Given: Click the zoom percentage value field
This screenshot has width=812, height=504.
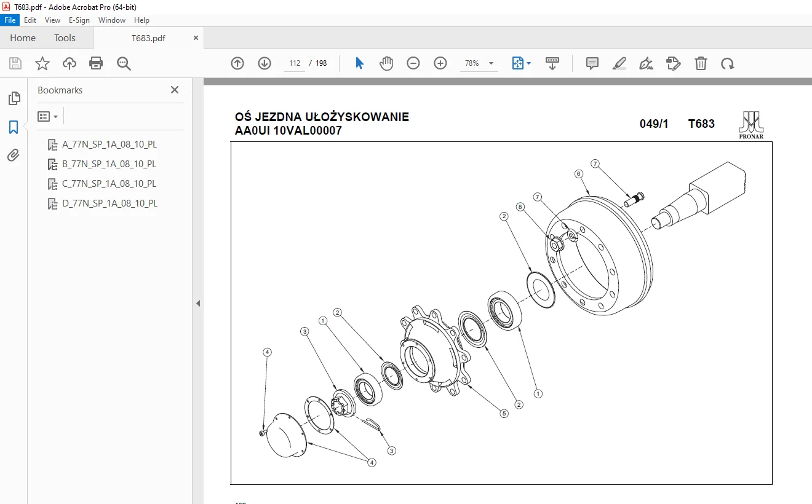Looking at the screenshot, I should 472,63.
